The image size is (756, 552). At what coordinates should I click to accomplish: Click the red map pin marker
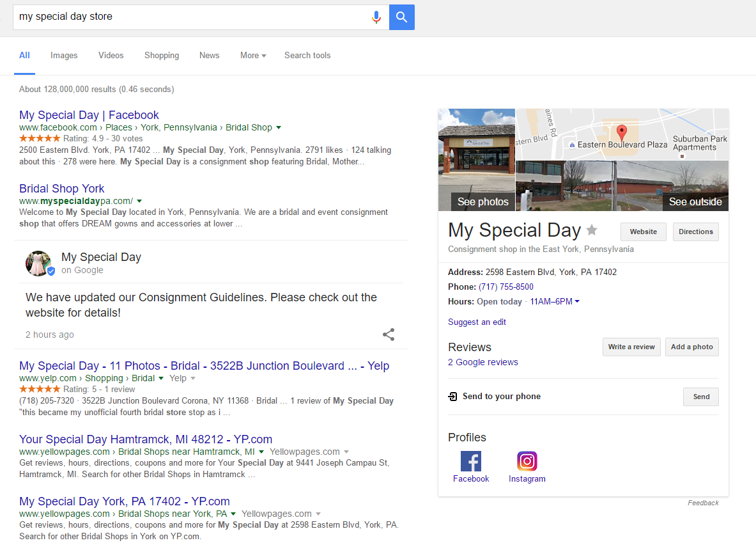[x=622, y=132]
